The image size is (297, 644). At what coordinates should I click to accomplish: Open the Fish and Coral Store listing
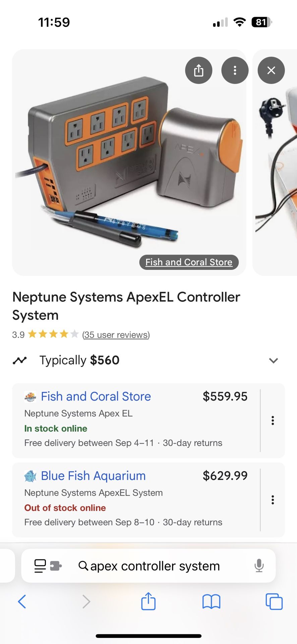tap(96, 396)
